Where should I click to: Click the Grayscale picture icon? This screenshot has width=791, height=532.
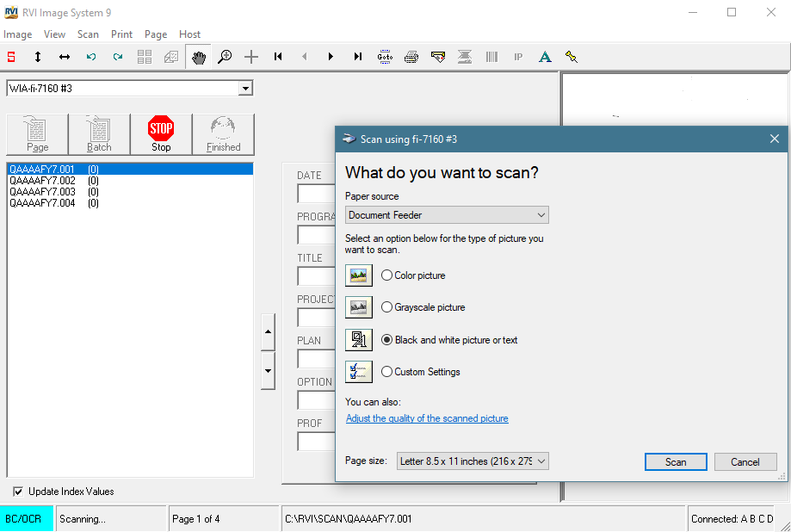coord(359,306)
